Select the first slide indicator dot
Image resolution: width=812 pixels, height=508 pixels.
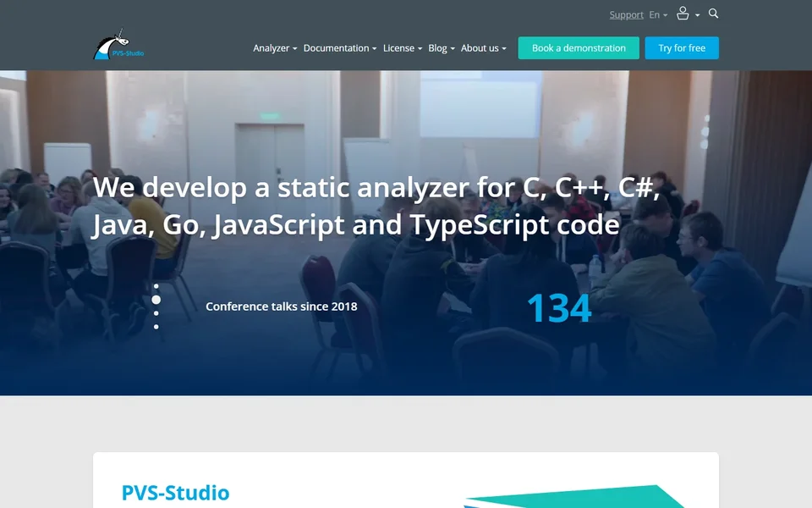pos(156,286)
